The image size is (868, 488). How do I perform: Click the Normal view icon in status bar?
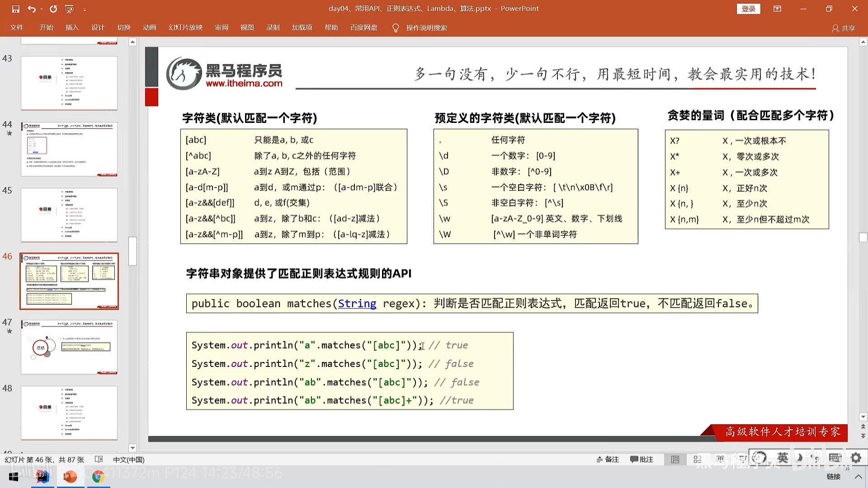click(x=675, y=460)
